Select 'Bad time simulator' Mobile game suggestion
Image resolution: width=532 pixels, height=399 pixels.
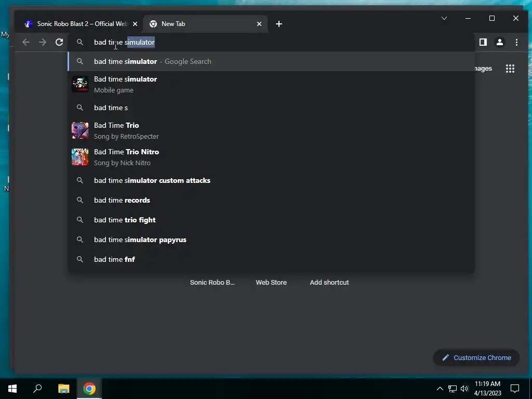click(x=271, y=85)
